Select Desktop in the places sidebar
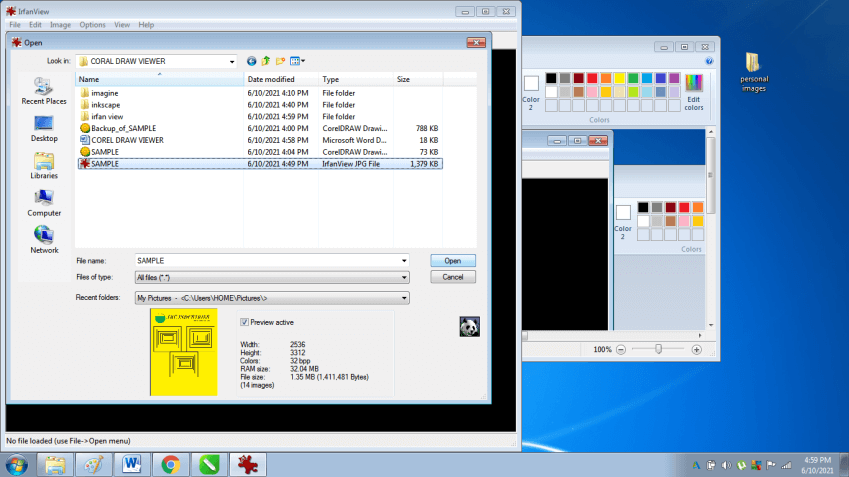This screenshot has width=849, height=477. click(x=44, y=129)
